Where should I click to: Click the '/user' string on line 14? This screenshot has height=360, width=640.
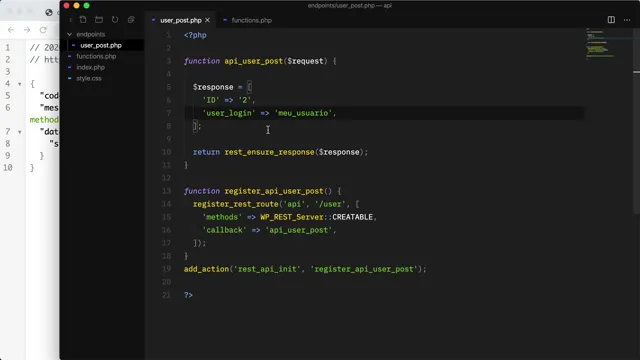(330, 204)
